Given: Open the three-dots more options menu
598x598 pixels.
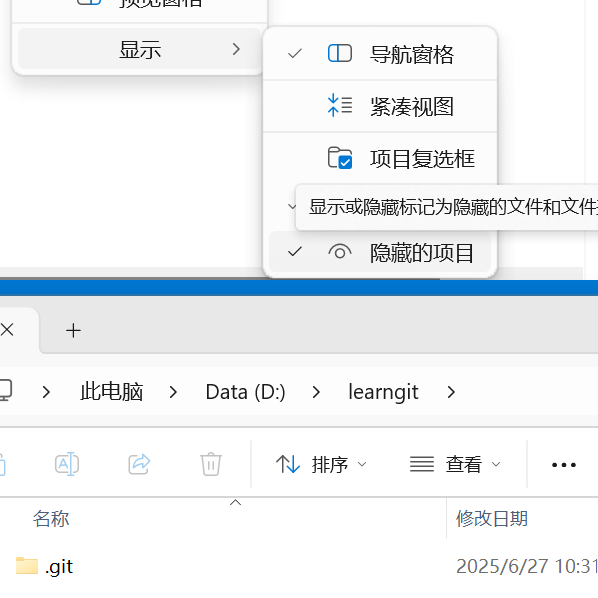Looking at the screenshot, I should (x=564, y=465).
